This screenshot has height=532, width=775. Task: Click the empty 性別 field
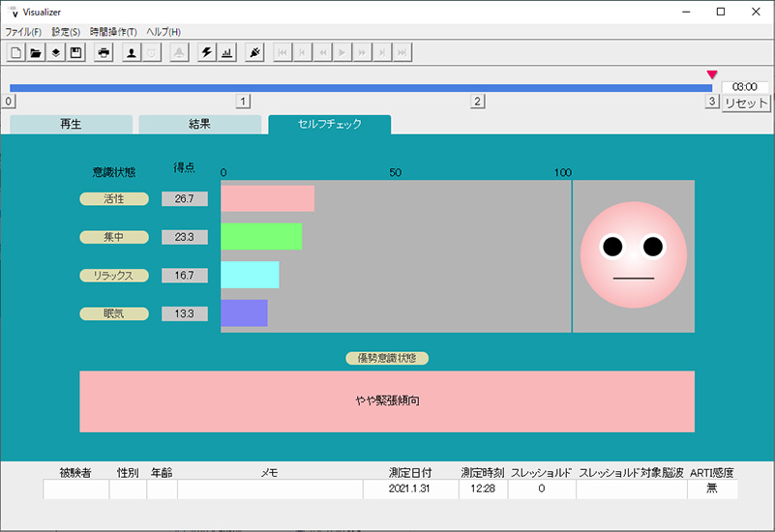[x=128, y=489]
